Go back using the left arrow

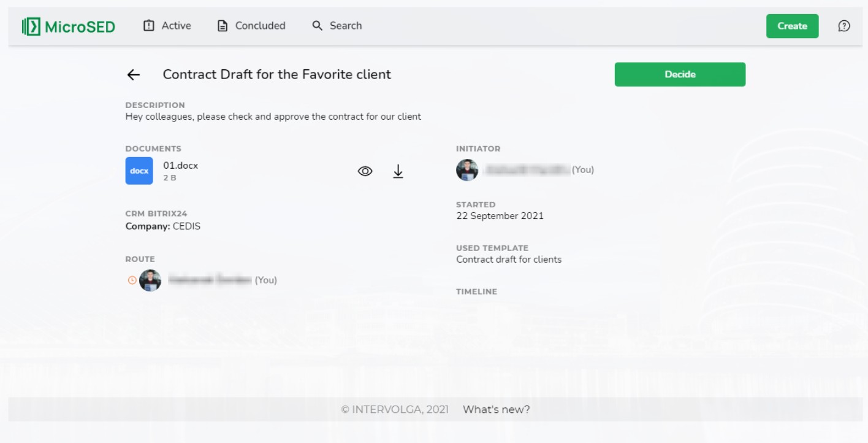[133, 75]
